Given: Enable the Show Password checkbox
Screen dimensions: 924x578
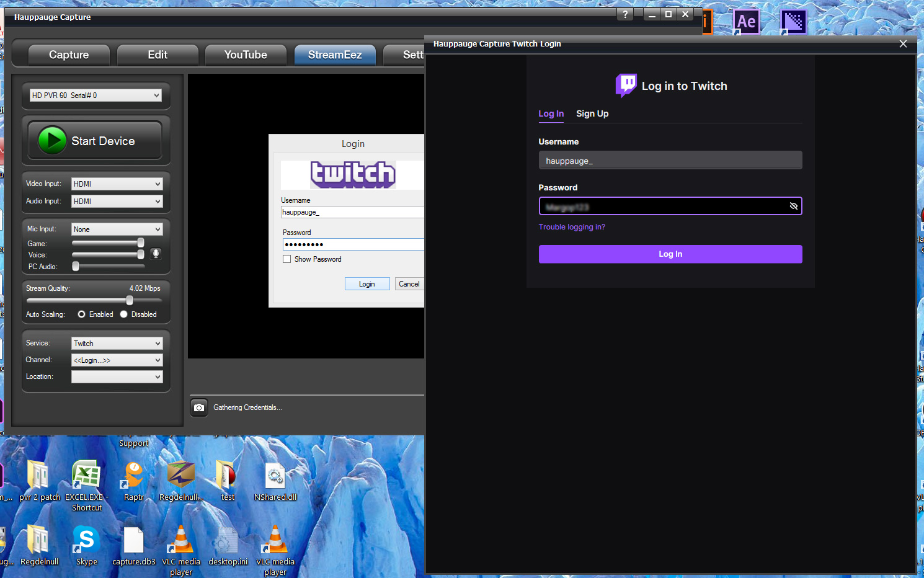Looking at the screenshot, I should [287, 259].
